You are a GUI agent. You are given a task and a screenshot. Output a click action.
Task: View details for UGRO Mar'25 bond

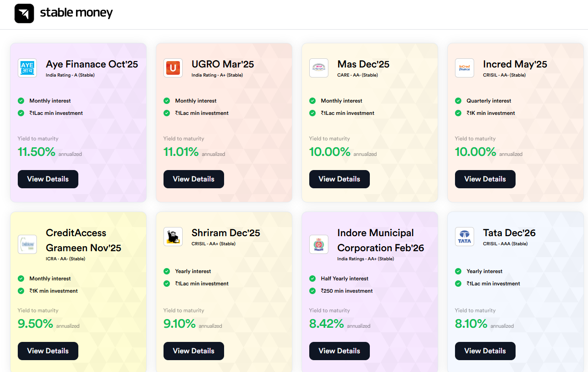click(x=194, y=179)
